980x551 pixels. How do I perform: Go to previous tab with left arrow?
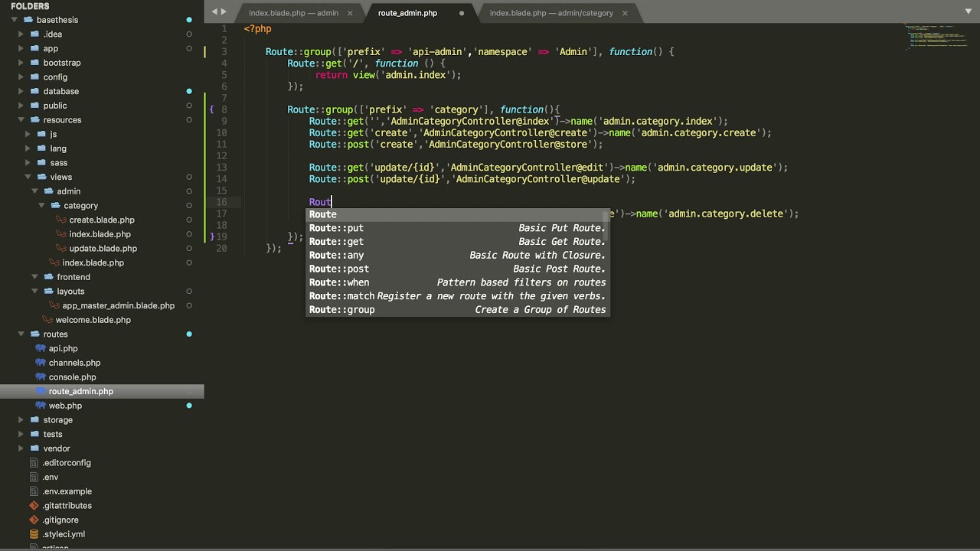(x=215, y=11)
